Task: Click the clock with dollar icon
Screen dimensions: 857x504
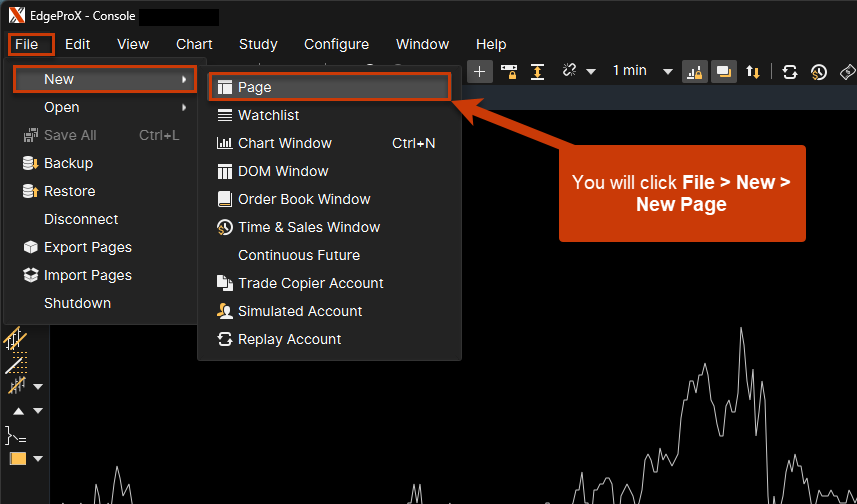Action: pos(818,71)
